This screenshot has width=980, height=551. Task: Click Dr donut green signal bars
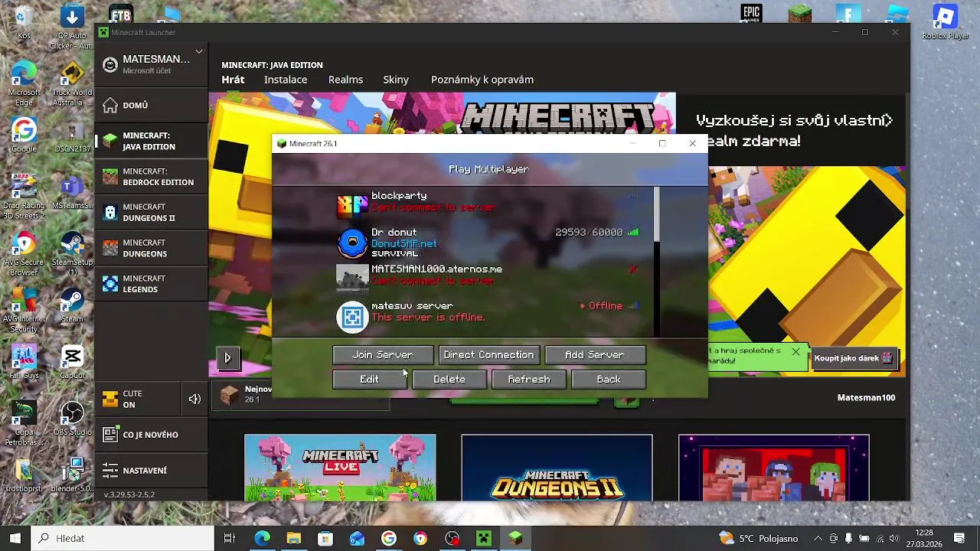click(633, 232)
